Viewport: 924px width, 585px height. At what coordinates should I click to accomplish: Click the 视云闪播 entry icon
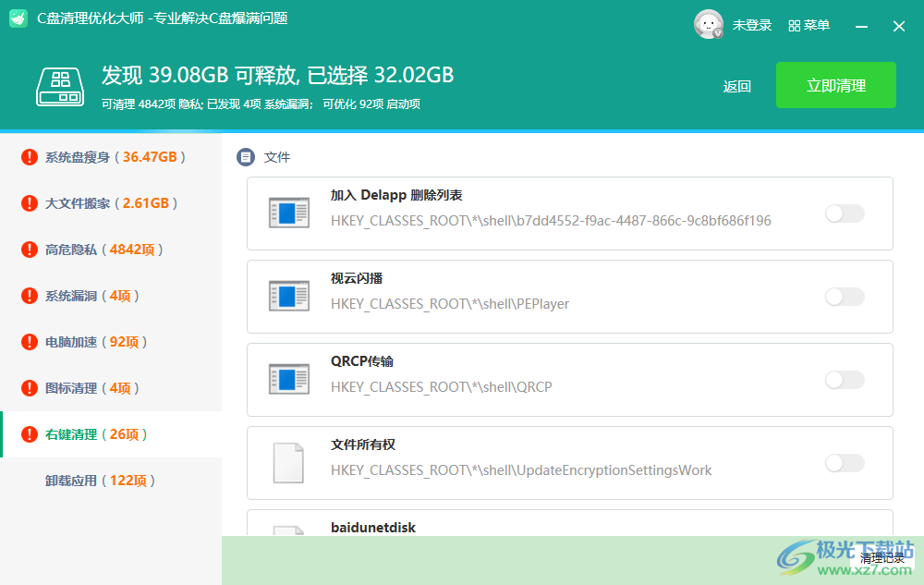[287, 296]
